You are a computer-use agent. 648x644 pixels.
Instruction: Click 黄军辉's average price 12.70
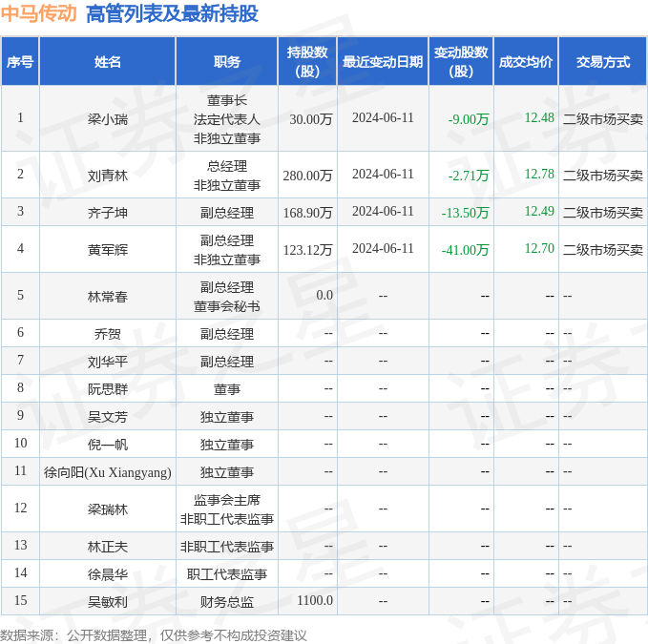(x=539, y=248)
